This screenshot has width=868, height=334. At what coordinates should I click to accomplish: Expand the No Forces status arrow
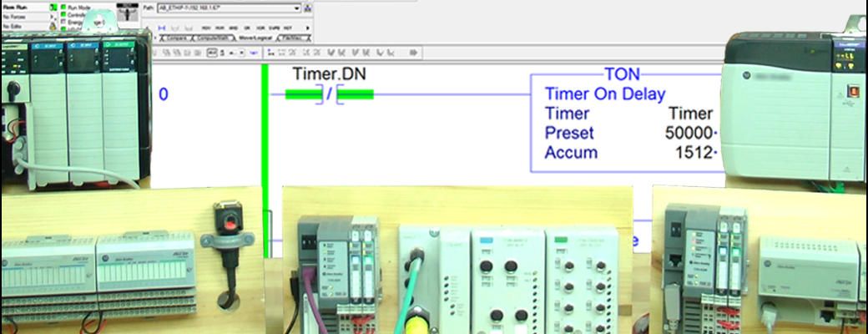coord(53,16)
